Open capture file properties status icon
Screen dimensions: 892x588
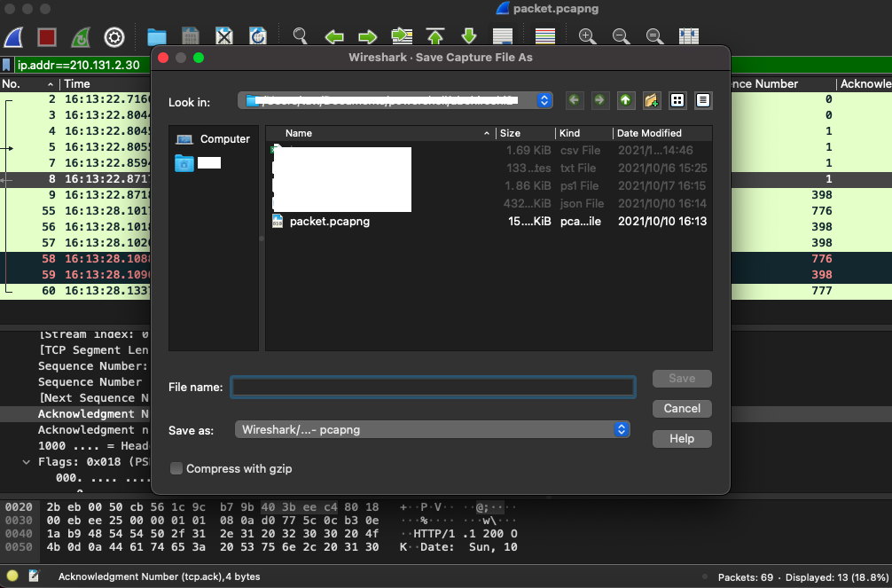tap(34, 576)
